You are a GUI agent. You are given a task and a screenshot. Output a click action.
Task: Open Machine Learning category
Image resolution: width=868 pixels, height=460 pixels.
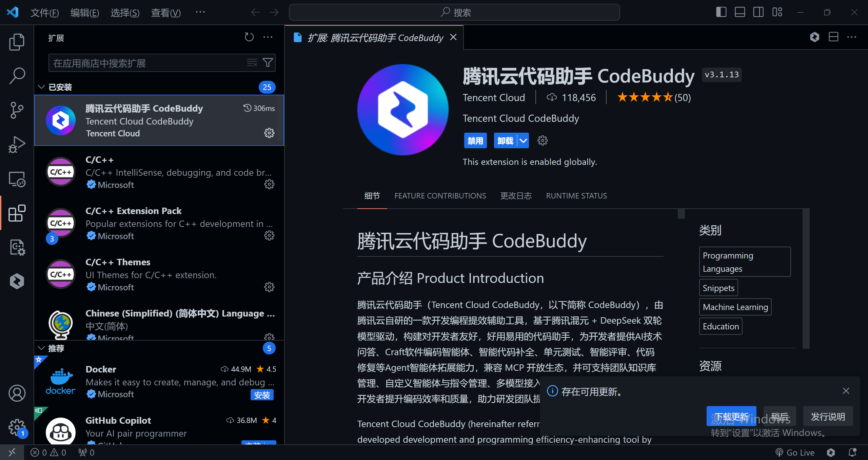[x=735, y=307]
